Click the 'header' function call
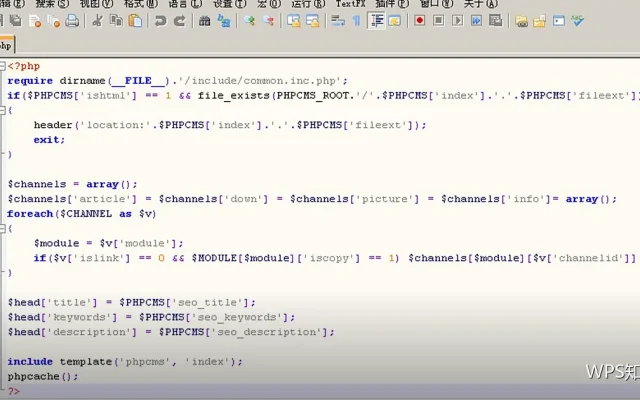Image resolution: width=640 pixels, height=400 pixels. point(53,125)
